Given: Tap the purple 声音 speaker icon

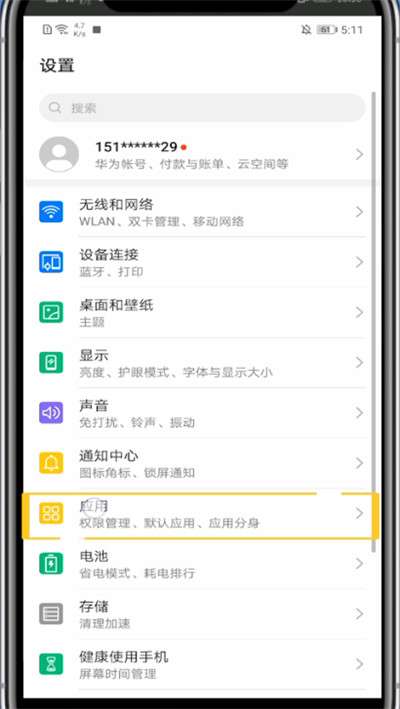Looking at the screenshot, I should (51, 412).
